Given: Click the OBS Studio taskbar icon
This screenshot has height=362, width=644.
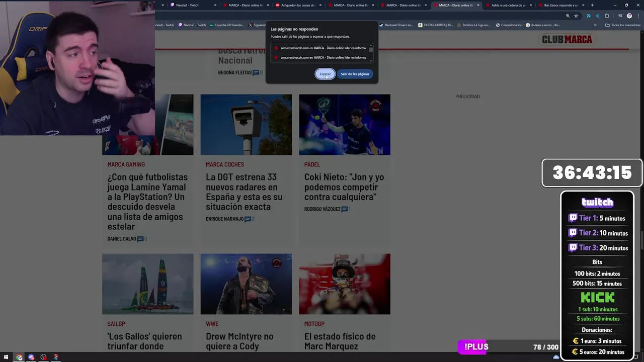Looking at the screenshot, I should [44, 357].
